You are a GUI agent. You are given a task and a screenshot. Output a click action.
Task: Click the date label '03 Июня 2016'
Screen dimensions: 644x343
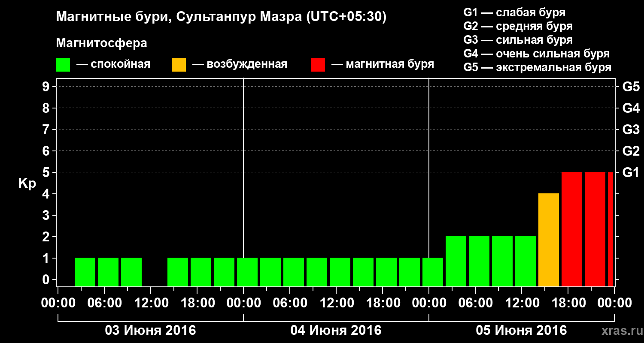point(150,331)
